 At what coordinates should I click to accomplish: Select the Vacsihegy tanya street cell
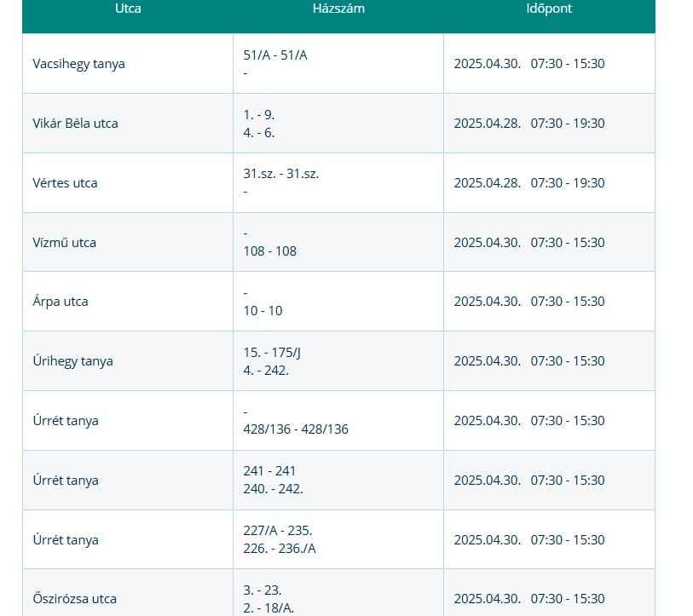(78, 64)
